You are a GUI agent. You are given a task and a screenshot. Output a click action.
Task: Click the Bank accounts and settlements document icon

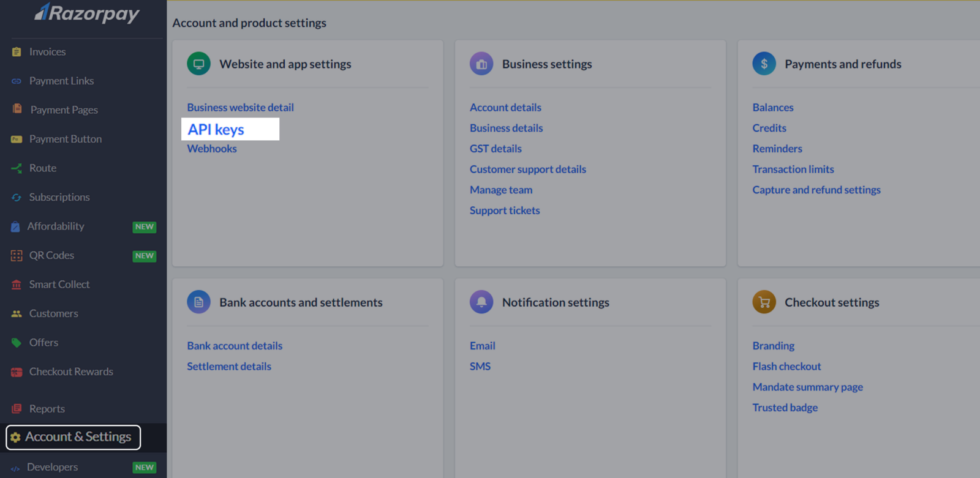coord(198,302)
